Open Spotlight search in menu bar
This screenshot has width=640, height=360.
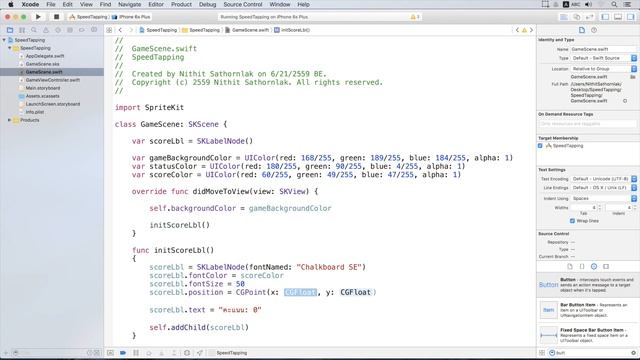click(614, 4)
